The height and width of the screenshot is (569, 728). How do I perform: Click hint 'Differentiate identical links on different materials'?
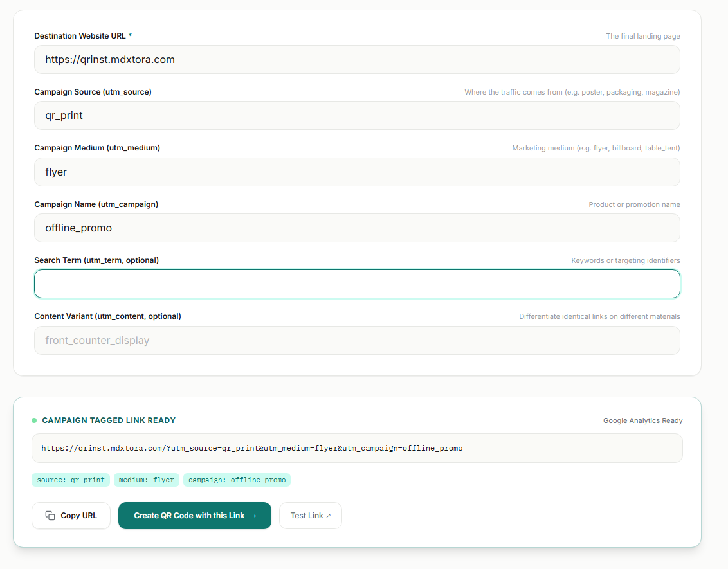click(599, 316)
